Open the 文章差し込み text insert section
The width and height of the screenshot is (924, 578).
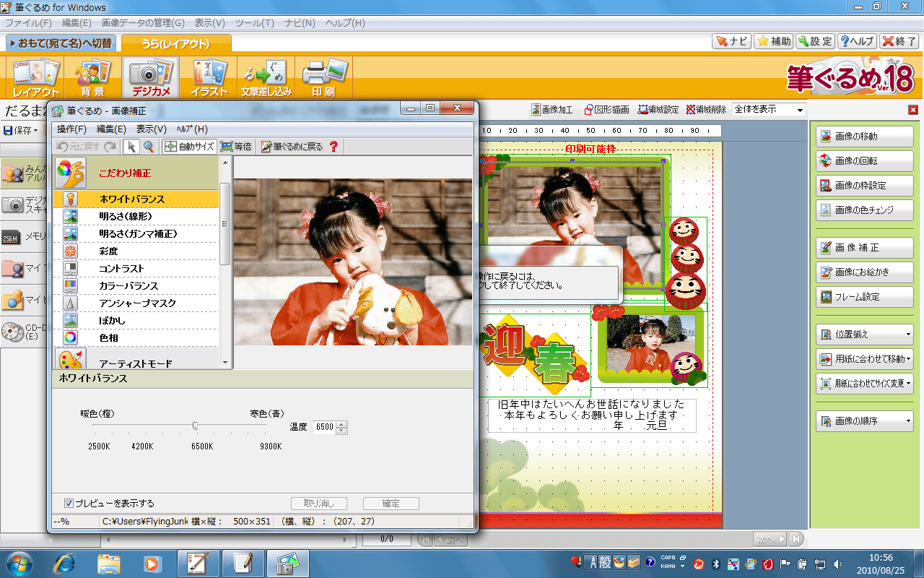tap(266, 77)
